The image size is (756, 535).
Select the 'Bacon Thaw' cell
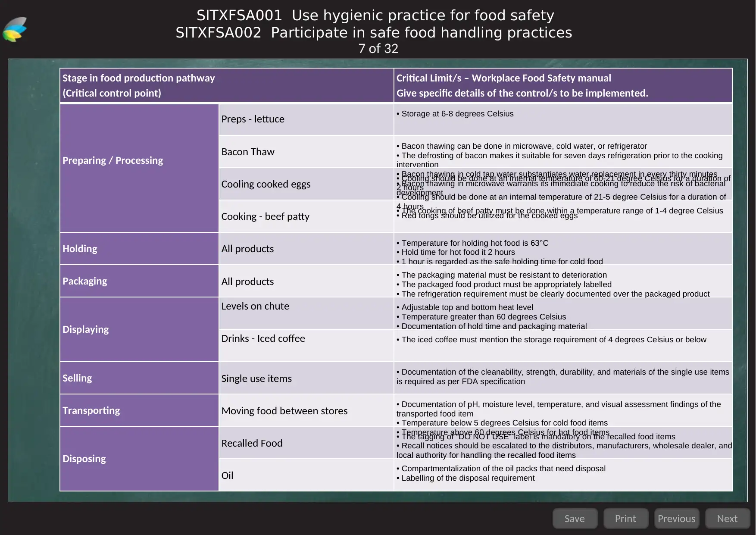coord(306,152)
